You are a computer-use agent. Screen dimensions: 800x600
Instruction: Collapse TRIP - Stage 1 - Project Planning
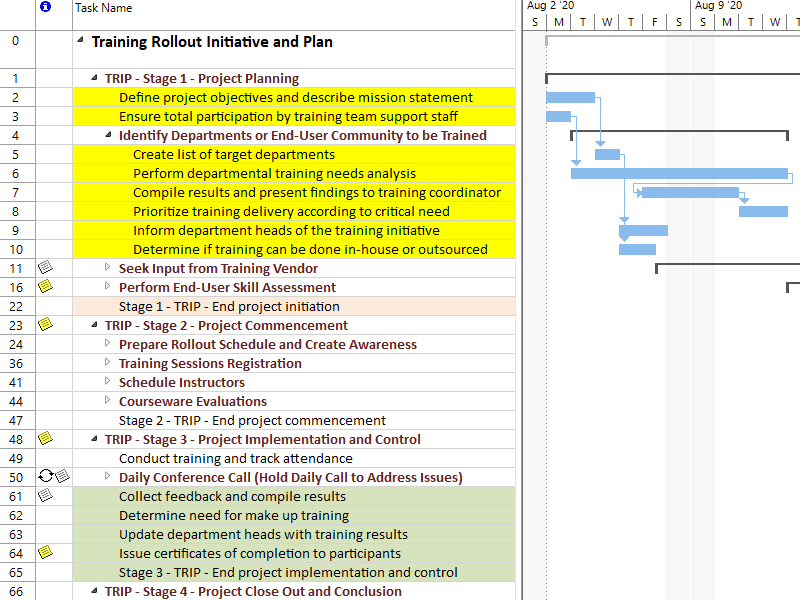pyautogui.click(x=93, y=78)
